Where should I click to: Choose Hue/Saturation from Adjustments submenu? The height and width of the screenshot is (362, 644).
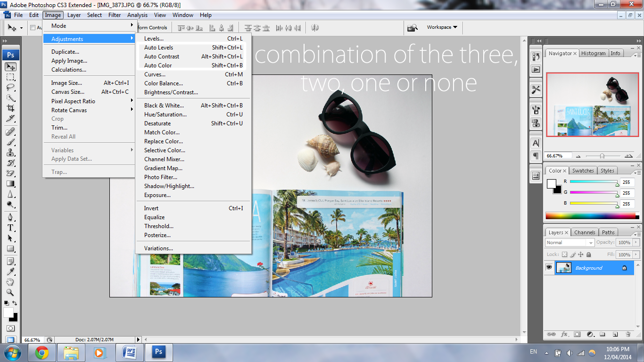click(x=193, y=114)
